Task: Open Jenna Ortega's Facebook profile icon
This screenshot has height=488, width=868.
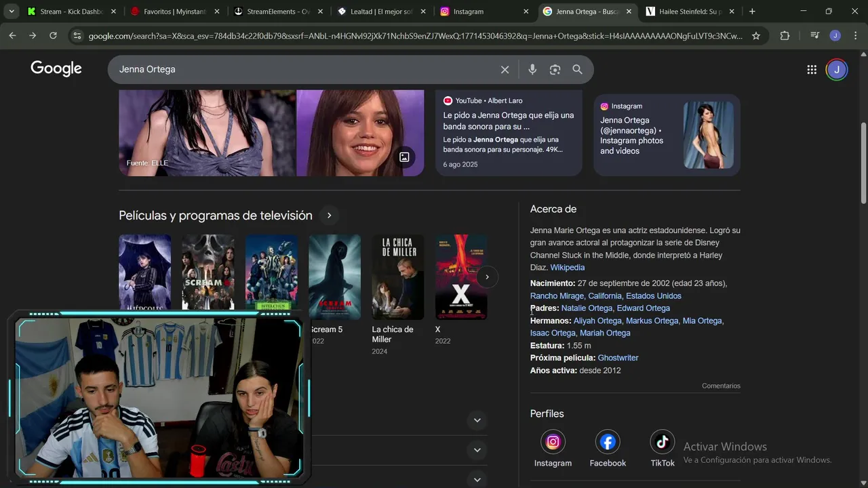Action: 608,442
